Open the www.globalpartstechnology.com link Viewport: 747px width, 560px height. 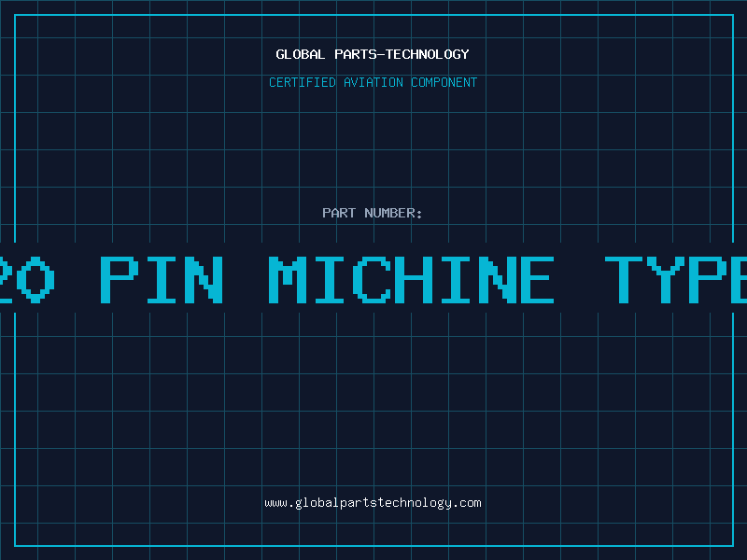click(373, 503)
